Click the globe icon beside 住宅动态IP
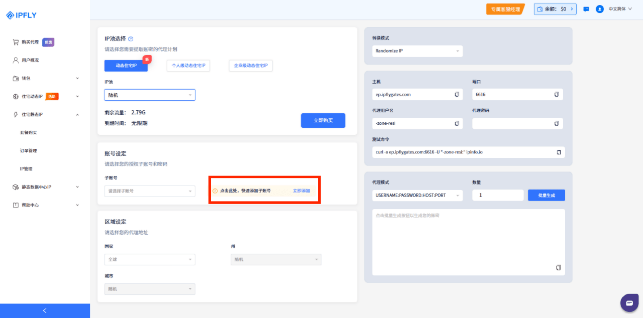Viewport: 644px width, 318px height. 16,96
